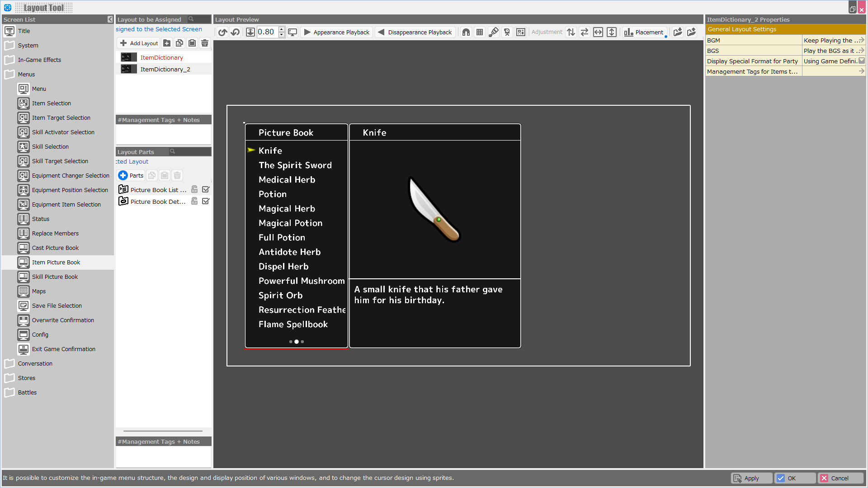
Task: Select the magnet snap icon
Action: pos(466,32)
